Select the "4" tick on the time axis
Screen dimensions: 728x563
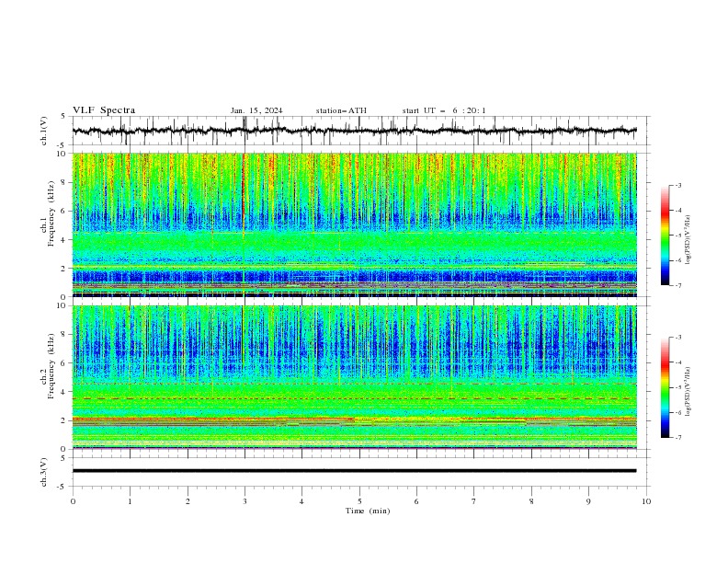[301, 501]
